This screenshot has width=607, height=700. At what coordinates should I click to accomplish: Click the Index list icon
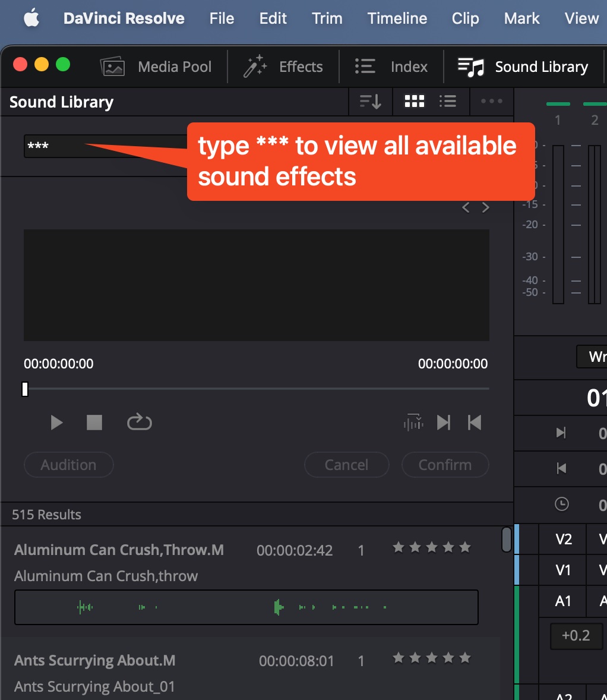point(365,67)
